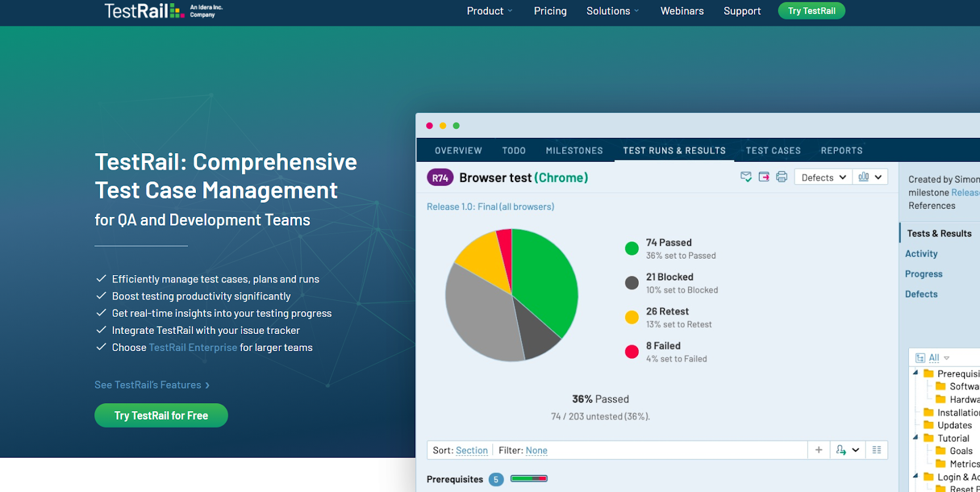Click the tree view icon beside All
This screenshot has height=492, width=980.
point(920,358)
